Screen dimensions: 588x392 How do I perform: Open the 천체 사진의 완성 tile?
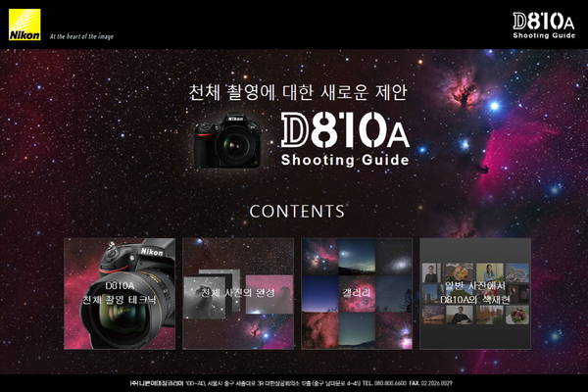coord(238,294)
